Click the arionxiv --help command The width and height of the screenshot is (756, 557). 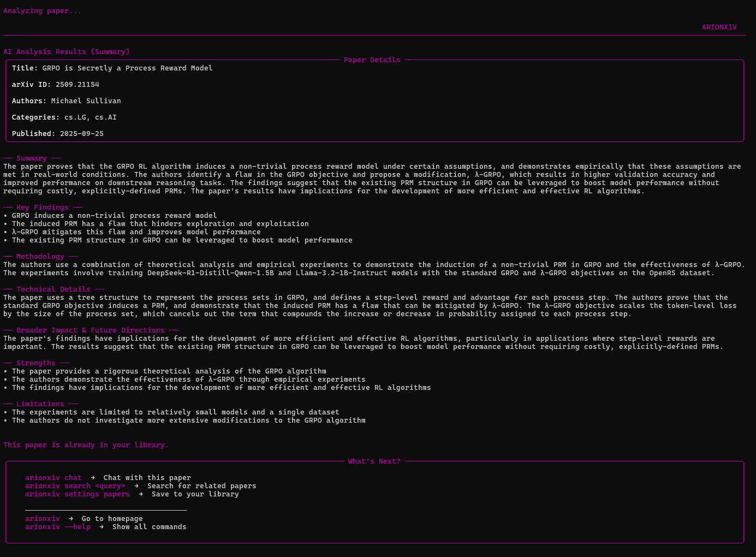click(57, 527)
